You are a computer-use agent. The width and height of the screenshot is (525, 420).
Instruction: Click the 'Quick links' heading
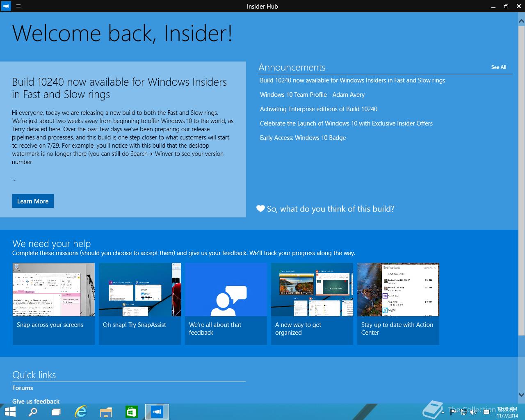34,374
